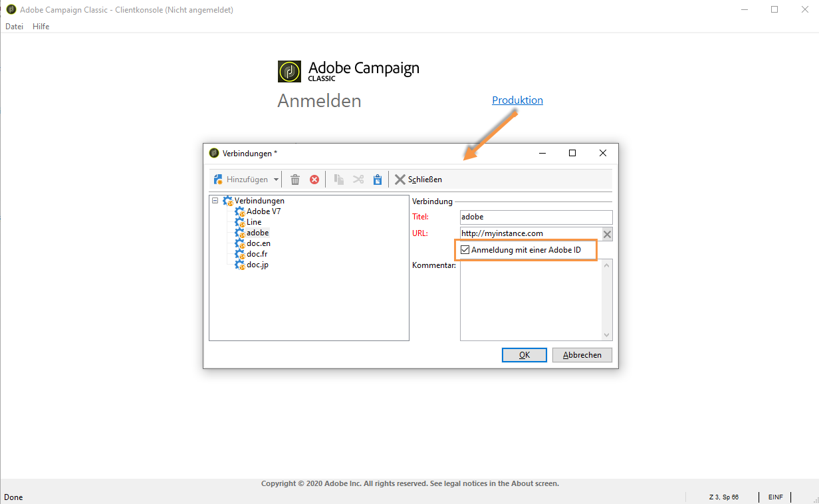Select the doc.en connection
Image resolution: width=819 pixels, height=504 pixels.
(x=259, y=243)
